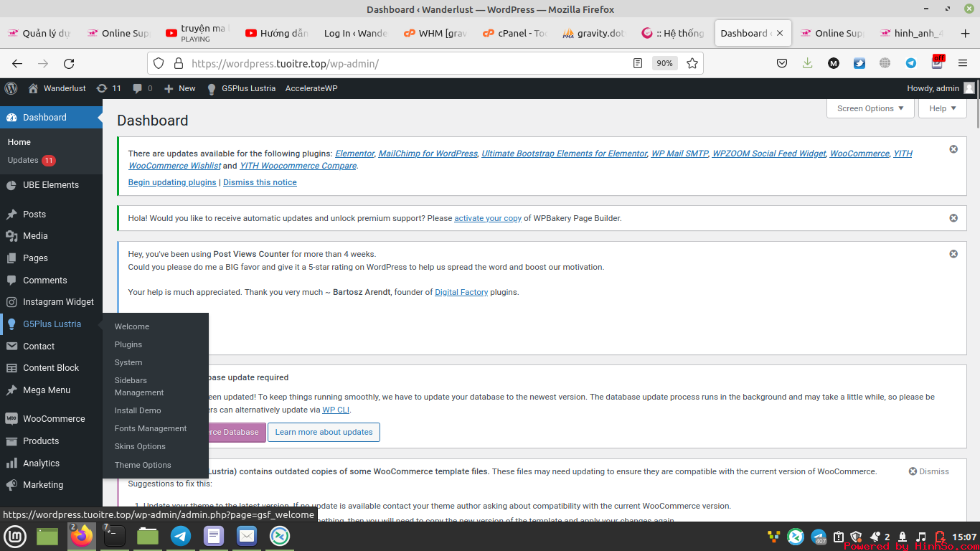The image size is (980, 551).
Task: Close the Dashboard browser tab
Action: (x=781, y=33)
